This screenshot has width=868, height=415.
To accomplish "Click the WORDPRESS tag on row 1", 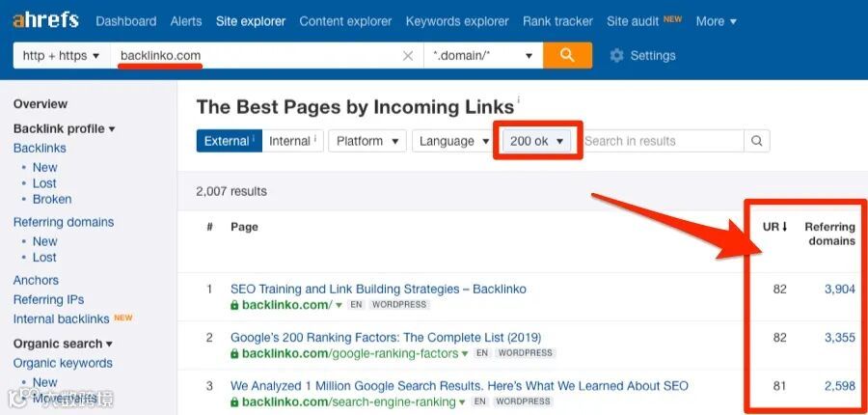I will [x=399, y=305].
